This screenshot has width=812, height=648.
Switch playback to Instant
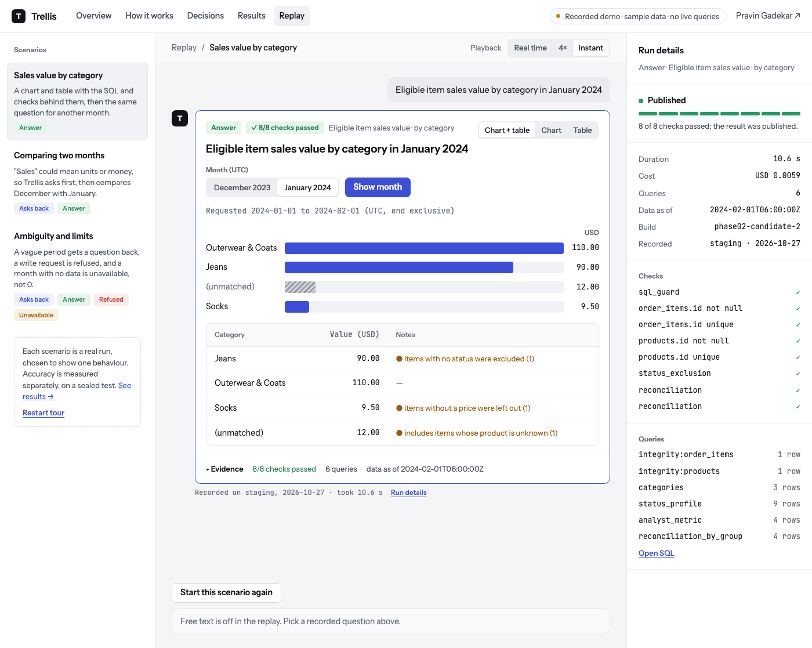tap(590, 48)
